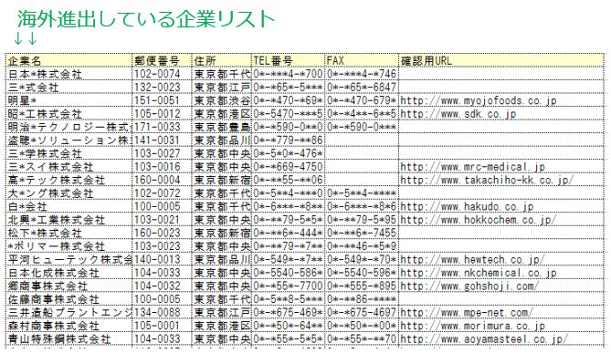Click the TEL番号 header cell
Viewport: 611px width, 364px height.
click(x=289, y=60)
